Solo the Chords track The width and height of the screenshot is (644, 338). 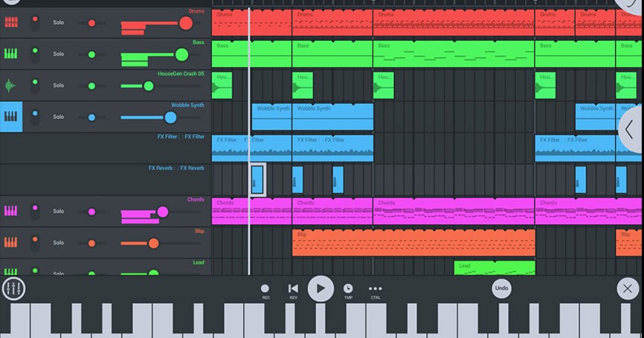pos(58,211)
